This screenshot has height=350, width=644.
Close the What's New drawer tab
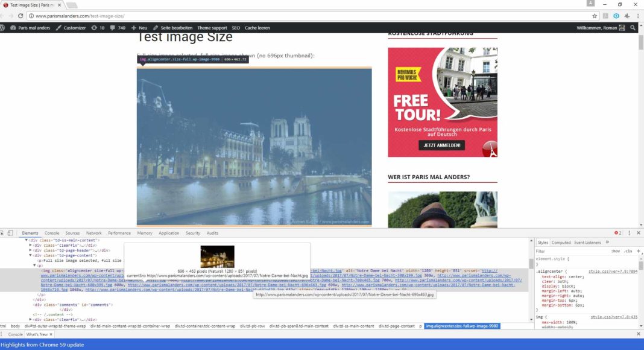click(x=51, y=334)
